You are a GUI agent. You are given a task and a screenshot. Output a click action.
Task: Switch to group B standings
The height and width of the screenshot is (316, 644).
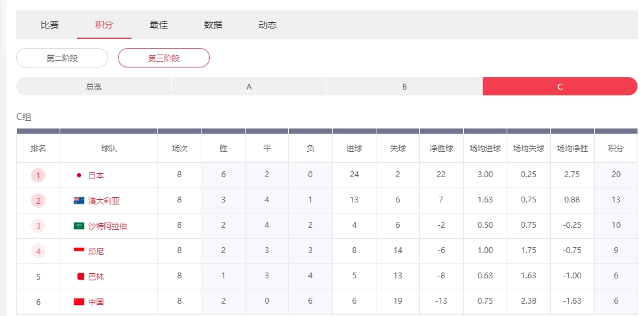404,86
